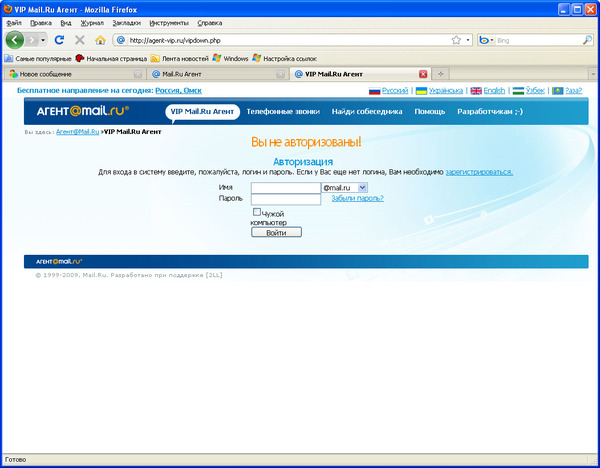Image resolution: width=600 pixels, height=468 pixels.
Task: Click the Имя login input field
Action: tap(286, 188)
